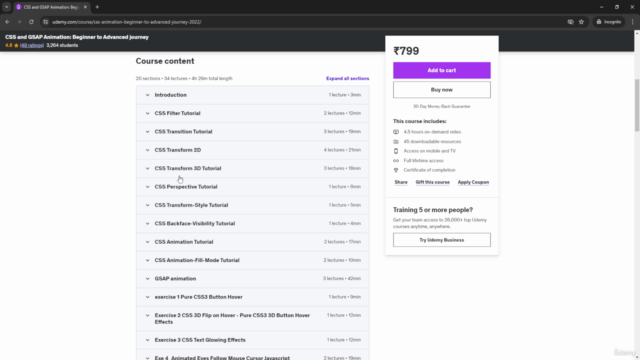The width and height of the screenshot is (640, 360).
Task: Close the CSS and GSAP Animation tab
Action: pyautogui.click(x=85, y=7)
